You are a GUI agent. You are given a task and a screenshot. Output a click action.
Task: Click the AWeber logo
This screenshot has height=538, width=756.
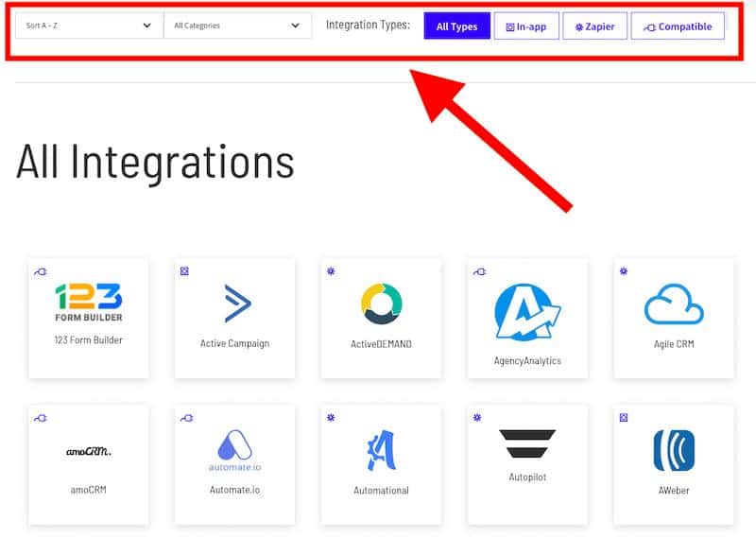pyautogui.click(x=674, y=451)
